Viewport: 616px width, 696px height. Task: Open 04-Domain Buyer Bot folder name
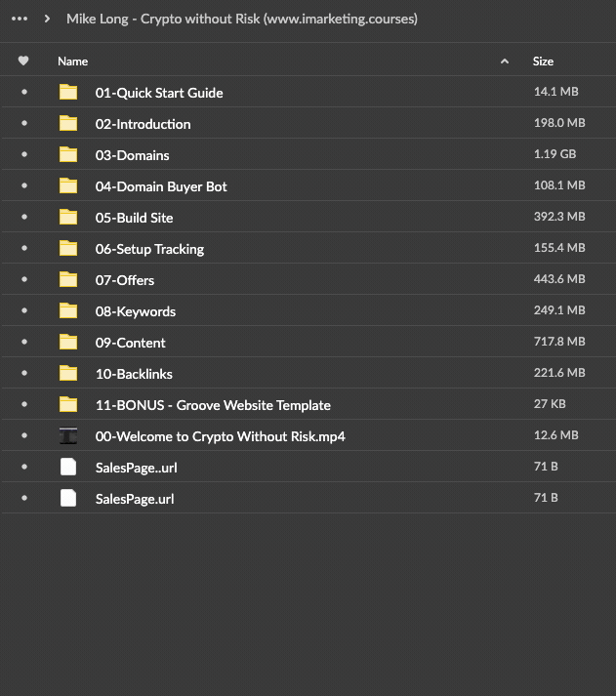[161, 186]
